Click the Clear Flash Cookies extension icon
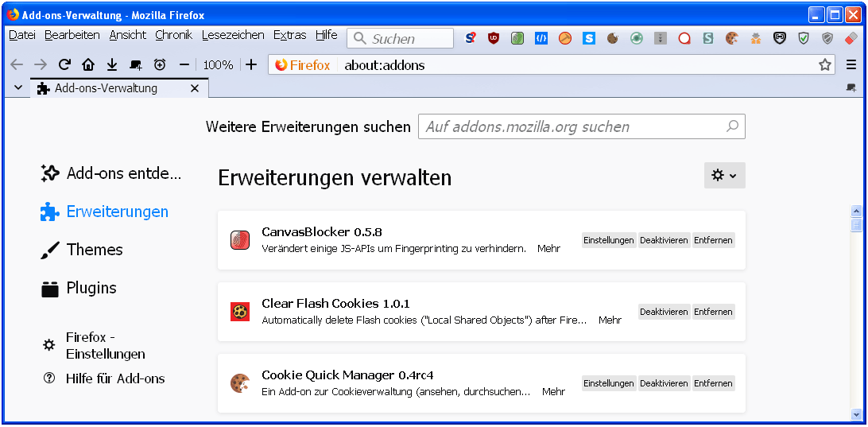Image resolution: width=868 pixels, height=427 pixels. 240,312
